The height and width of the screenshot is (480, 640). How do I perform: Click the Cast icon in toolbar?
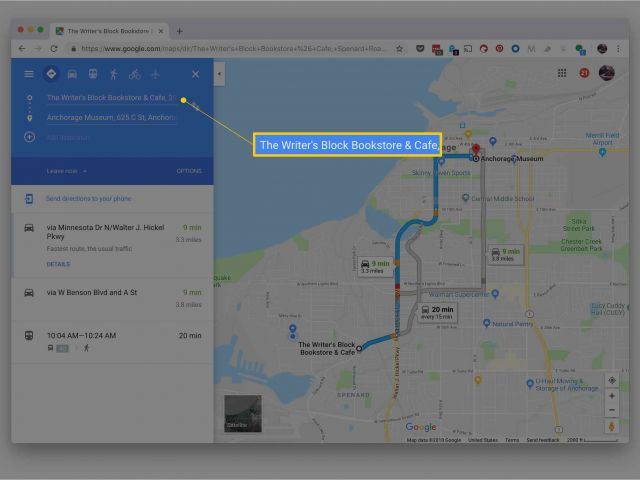point(468,49)
